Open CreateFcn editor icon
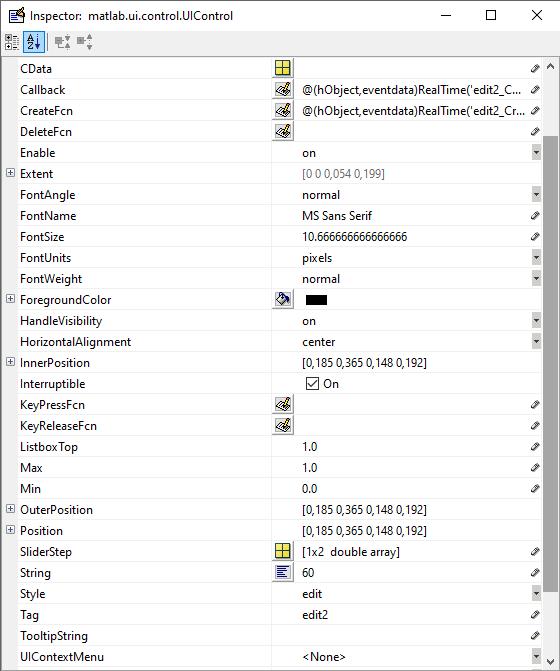Image resolution: width=560 pixels, height=671 pixels. pyautogui.click(x=283, y=110)
